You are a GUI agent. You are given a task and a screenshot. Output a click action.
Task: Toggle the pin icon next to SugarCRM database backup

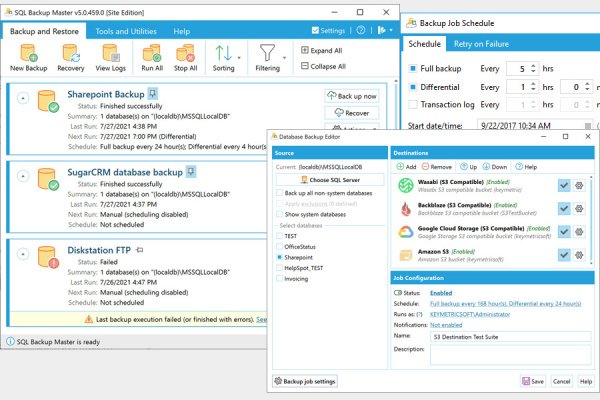click(x=191, y=171)
